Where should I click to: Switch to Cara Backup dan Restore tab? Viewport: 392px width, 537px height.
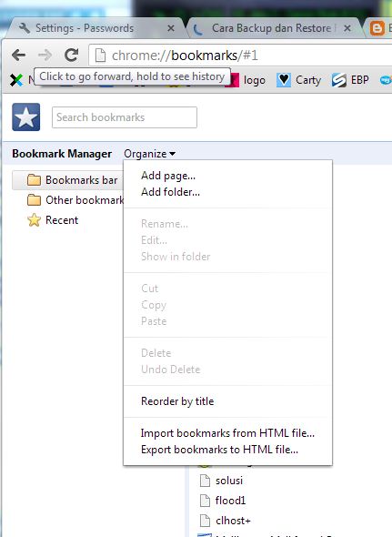(x=274, y=28)
